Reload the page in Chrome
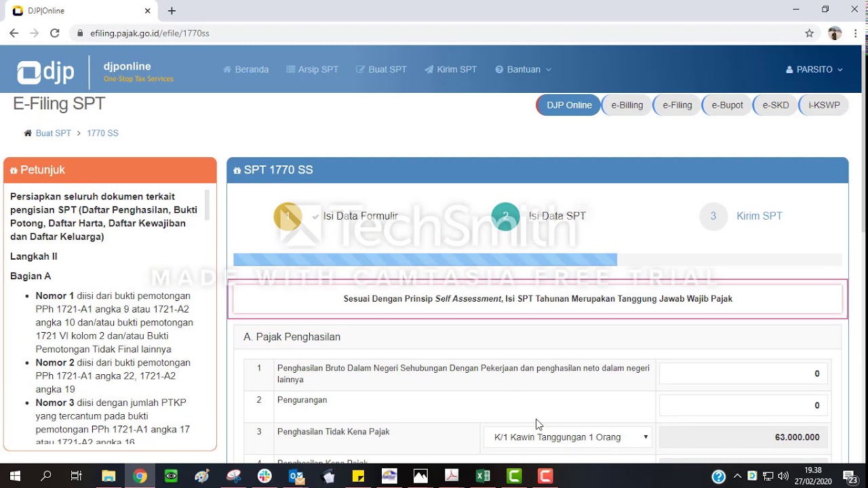The width and height of the screenshot is (868, 488). [x=55, y=33]
